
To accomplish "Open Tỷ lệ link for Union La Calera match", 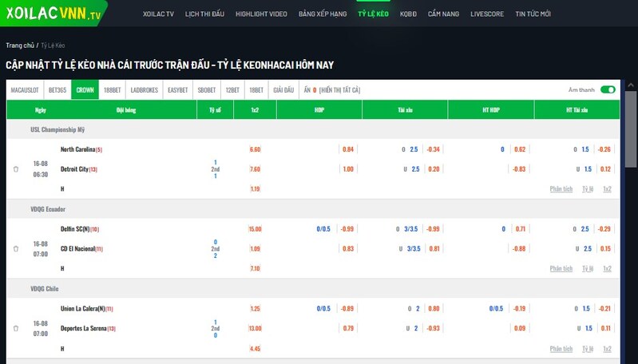I will tap(588, 349).
